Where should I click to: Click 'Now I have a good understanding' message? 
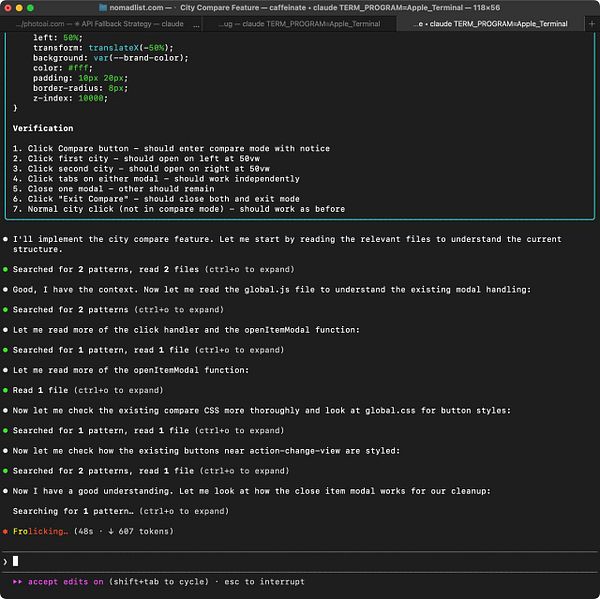[x=251, y=491]
